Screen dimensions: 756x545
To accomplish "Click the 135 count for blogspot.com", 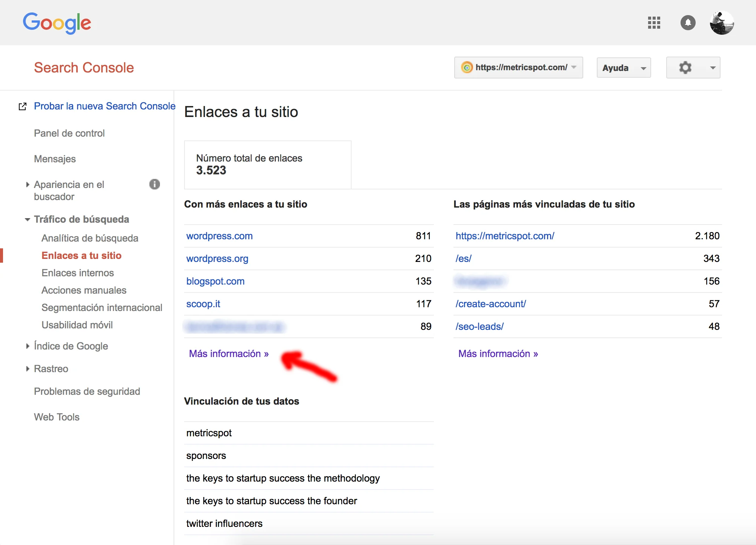I will tap(423, 281).
